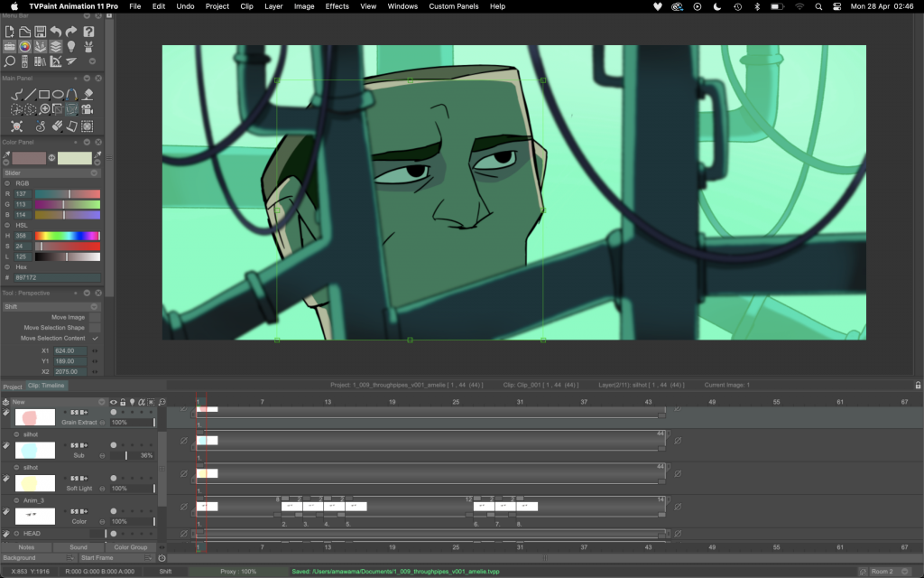Click the layers stack icon
This screenshot has height=578, width=924.
coord(56,46)
